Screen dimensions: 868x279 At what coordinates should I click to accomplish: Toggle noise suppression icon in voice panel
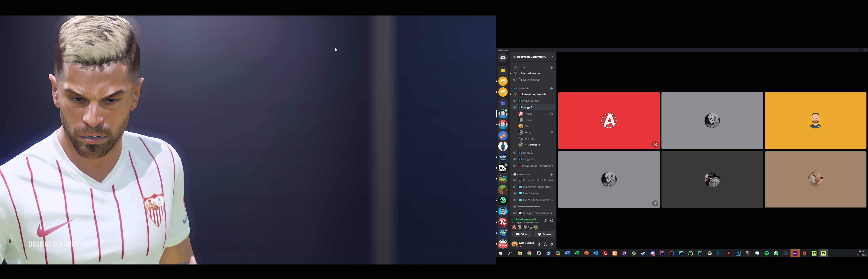[546, 221]
